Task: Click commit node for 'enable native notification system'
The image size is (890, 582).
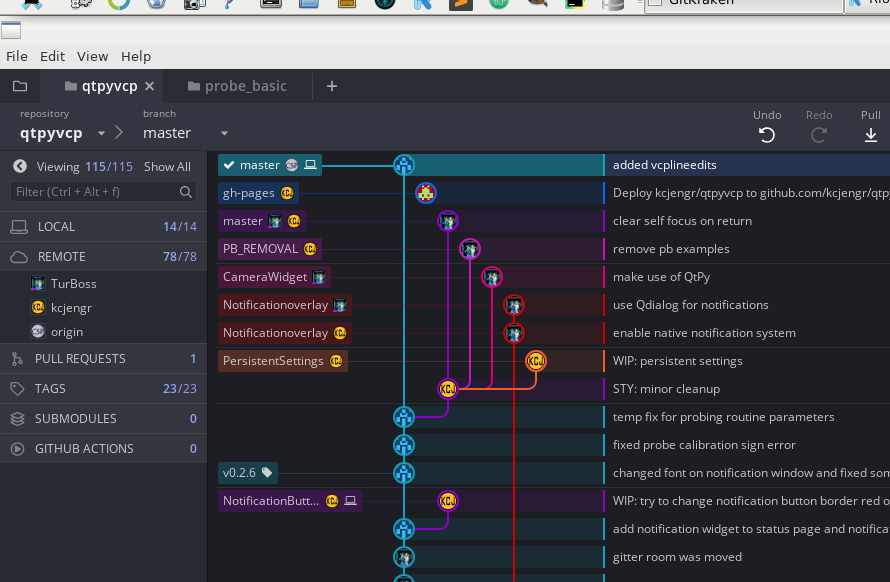Action: click(514, 333)
